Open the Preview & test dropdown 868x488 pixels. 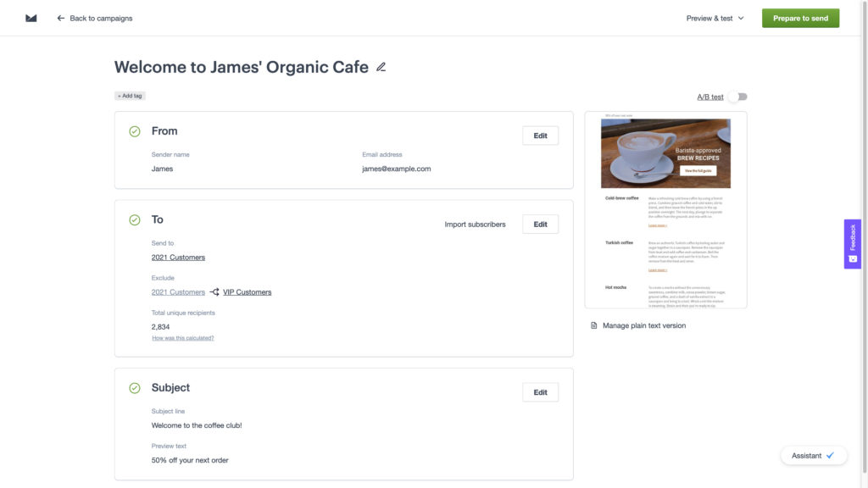tap(715, 18)
